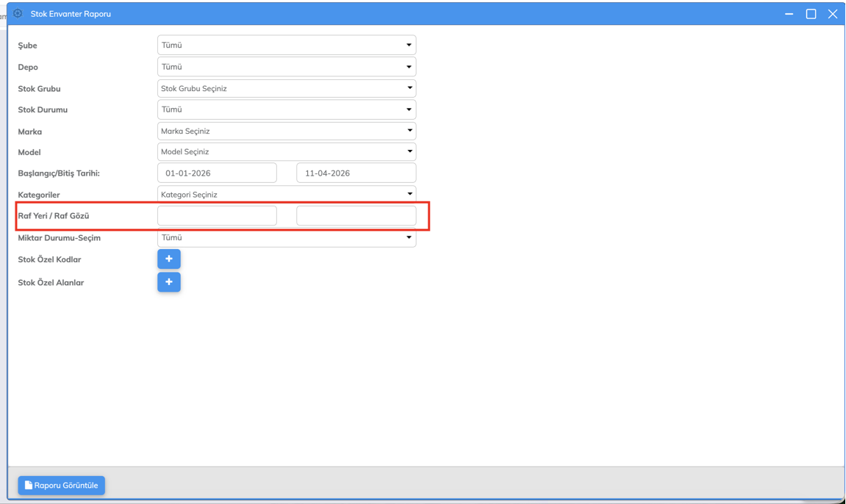Focus the Raf Gözü input field
The width and height of the screenshot is (846, 504).
(356, 216)
